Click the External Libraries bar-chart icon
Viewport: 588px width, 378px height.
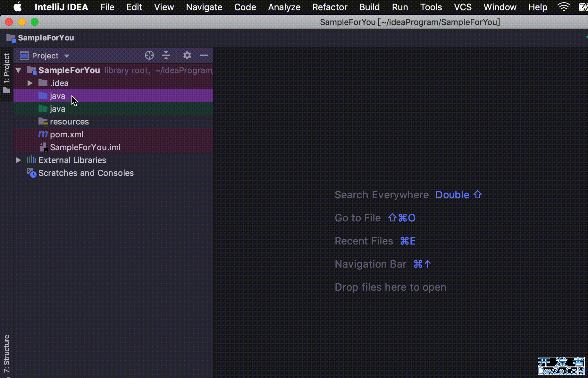point(31,160)
